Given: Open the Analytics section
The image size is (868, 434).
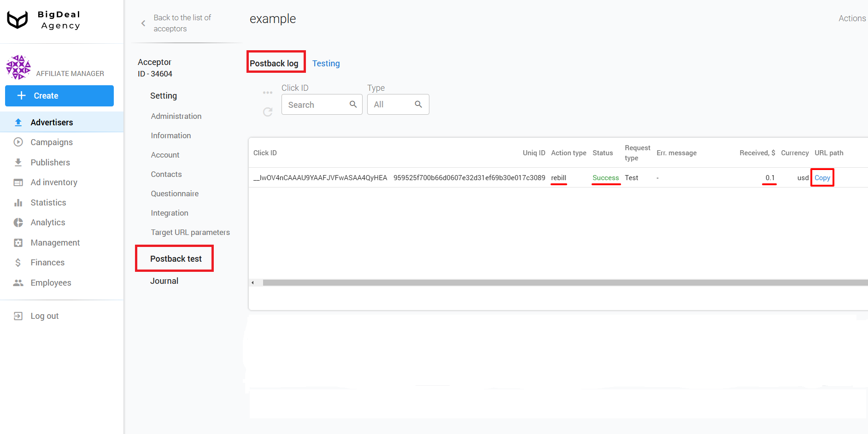Looking at the screenshot, I should click(48, 222).
